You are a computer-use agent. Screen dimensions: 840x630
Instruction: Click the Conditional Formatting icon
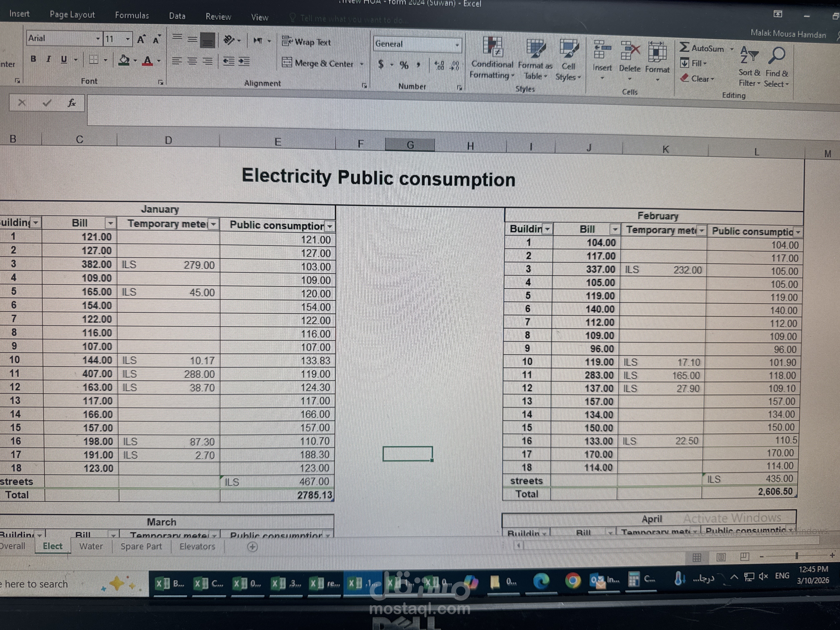pyautogui.click(x=492, y=47)
